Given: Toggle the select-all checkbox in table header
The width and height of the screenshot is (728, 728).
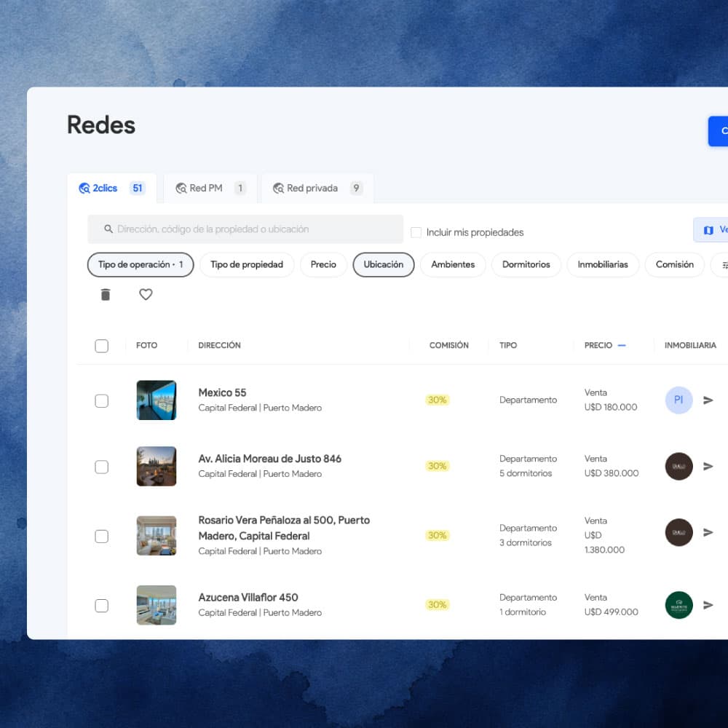Looking at the screenshot, I should point(102,345).
